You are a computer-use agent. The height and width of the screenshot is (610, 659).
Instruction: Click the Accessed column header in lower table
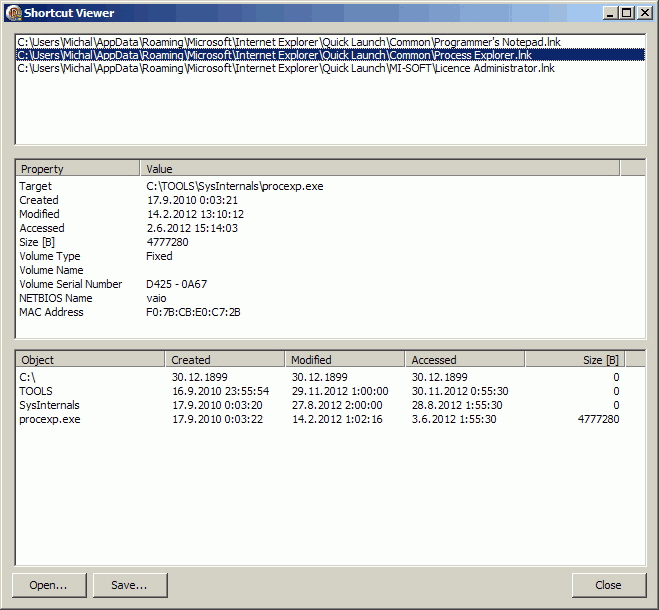(465, 359)
